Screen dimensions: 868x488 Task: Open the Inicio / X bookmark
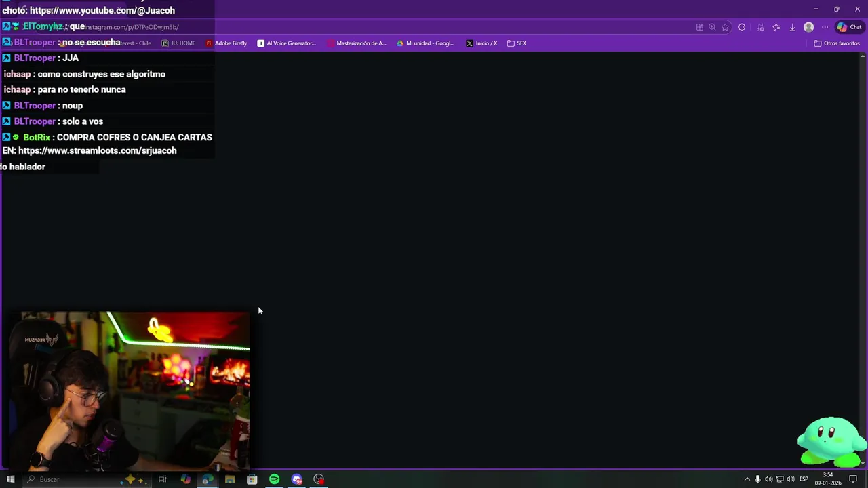(x=481, y=43)
